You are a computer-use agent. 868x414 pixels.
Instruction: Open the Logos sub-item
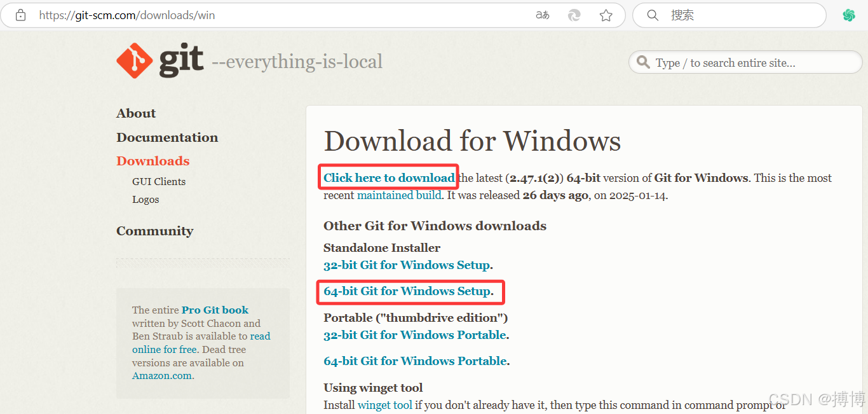click(x=146, y=199)
